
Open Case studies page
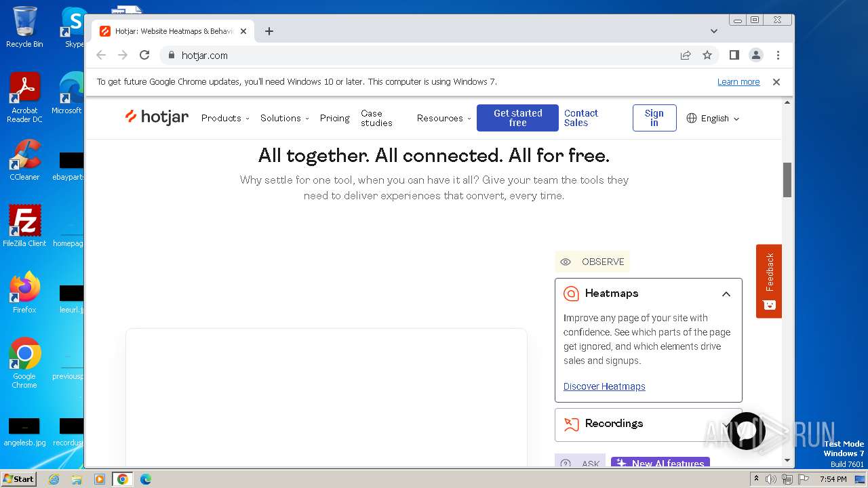[376, 118]
